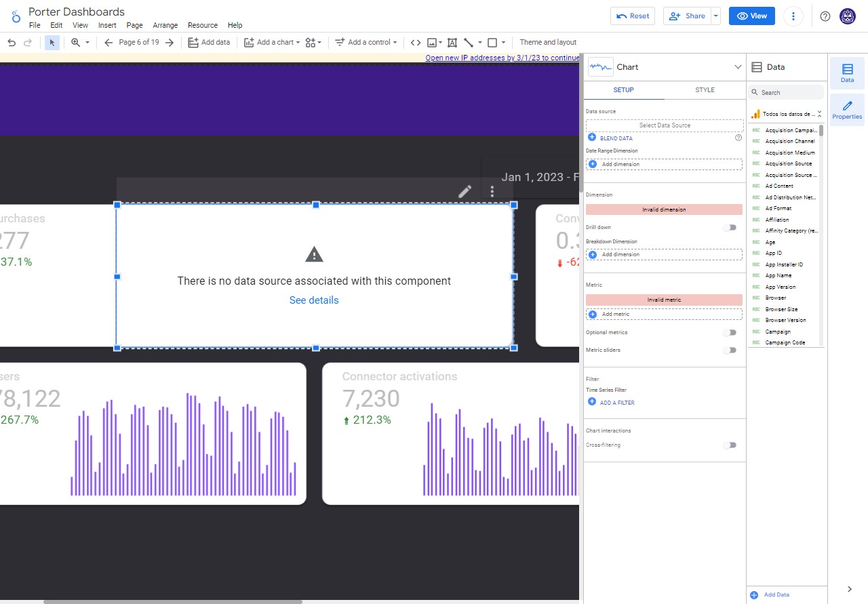Viewport: 868px width, 604px height.
Task: Open the Resource menu
Action: tap(203, 25)
